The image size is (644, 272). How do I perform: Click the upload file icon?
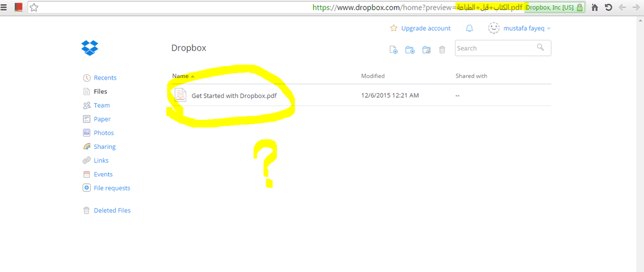[x=393, y=49]
